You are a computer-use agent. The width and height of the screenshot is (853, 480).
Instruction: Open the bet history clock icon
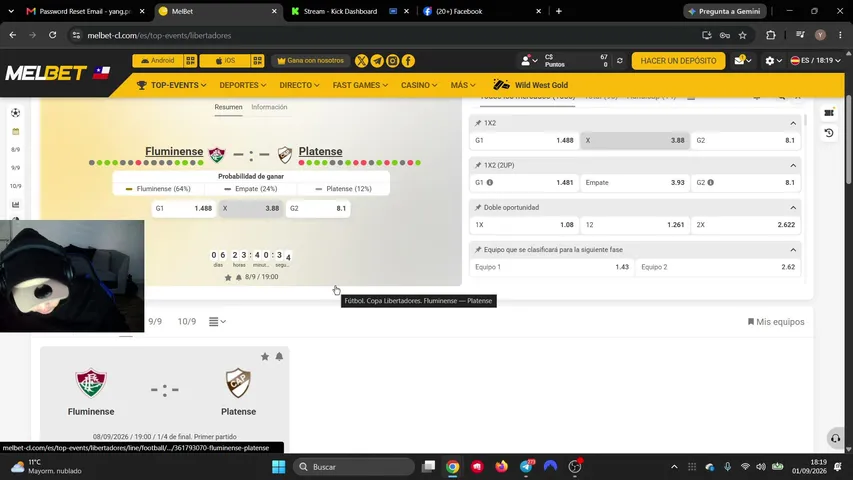pyautogui.click(x=829, y=133)
